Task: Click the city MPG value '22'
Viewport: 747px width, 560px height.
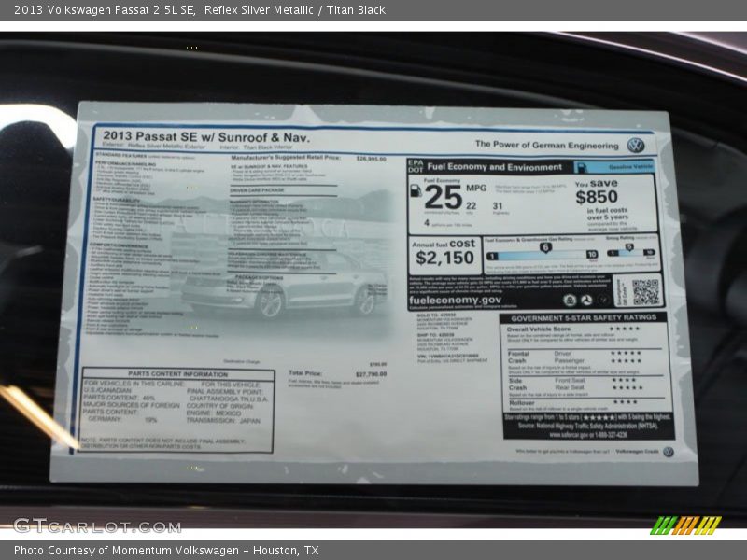Action: [x=472, y=205]
